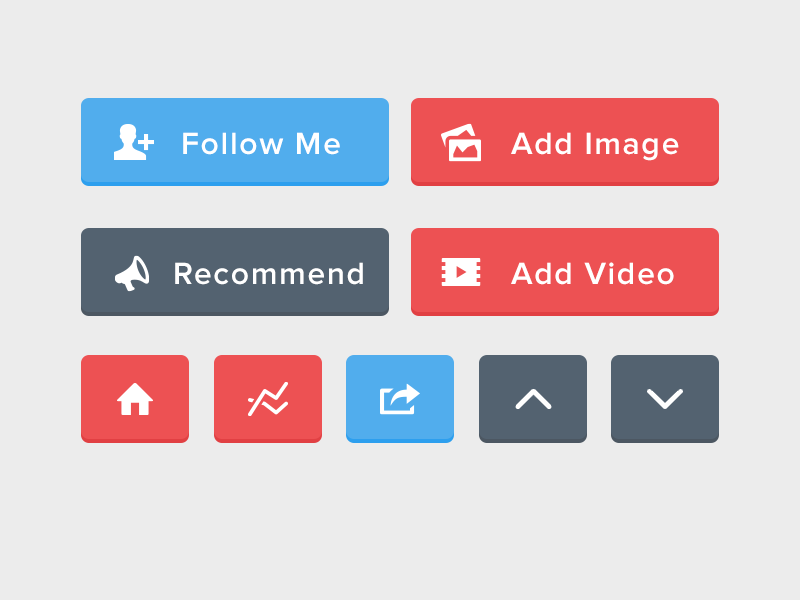The width and height of the screenshot is (800, 600).
Task: Click the "Follow Me" text label
Action: coord(261,143)
